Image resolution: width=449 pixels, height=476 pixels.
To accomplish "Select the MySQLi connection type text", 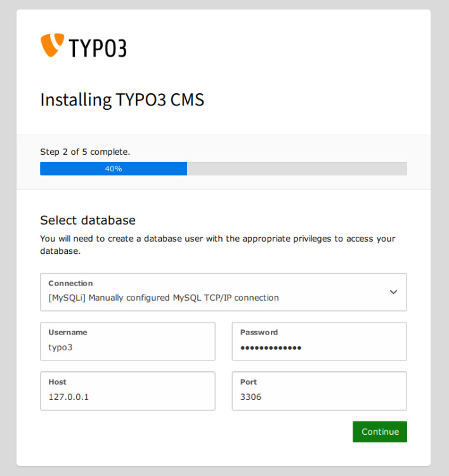I will [163, 297].
